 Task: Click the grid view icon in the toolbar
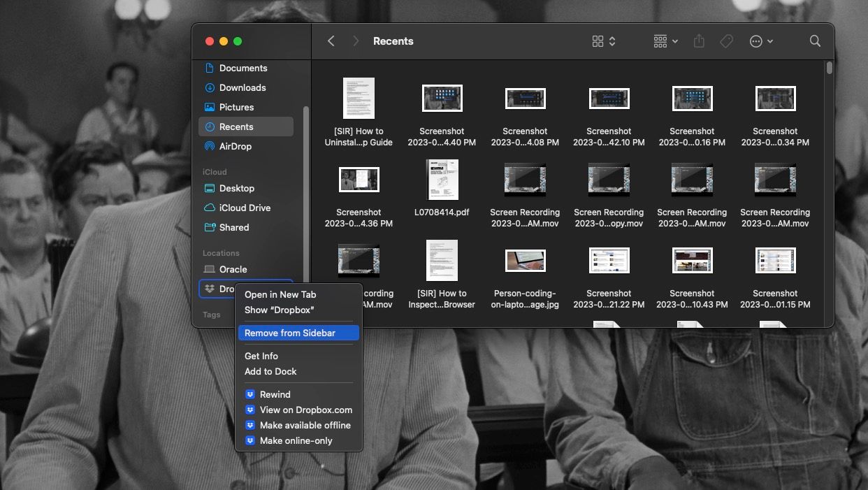598,41
